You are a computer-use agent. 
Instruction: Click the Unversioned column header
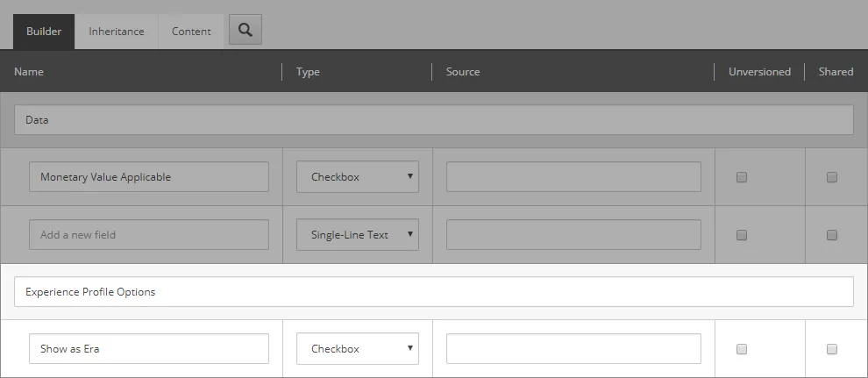(x=759, y=72)
